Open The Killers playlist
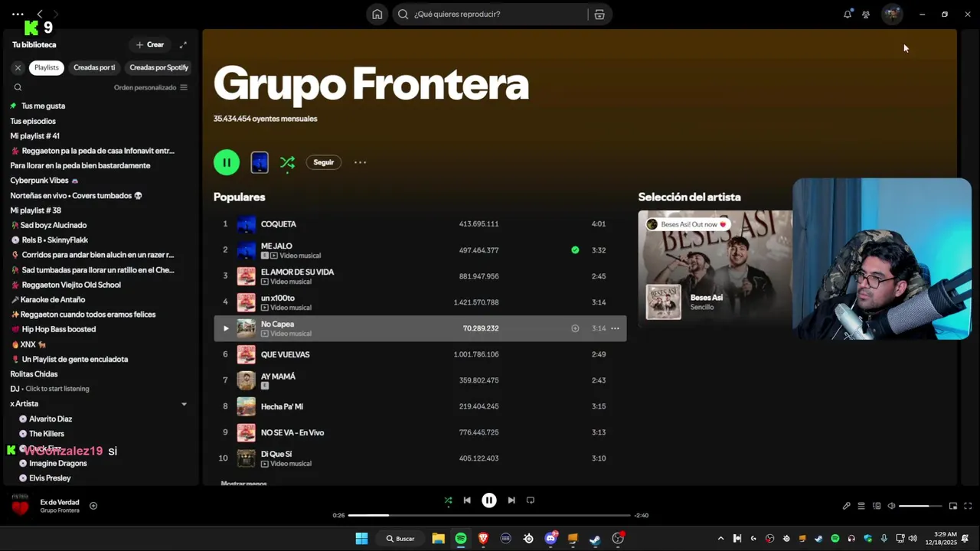Viewport: 980px width, 551px height. [46, 434]
